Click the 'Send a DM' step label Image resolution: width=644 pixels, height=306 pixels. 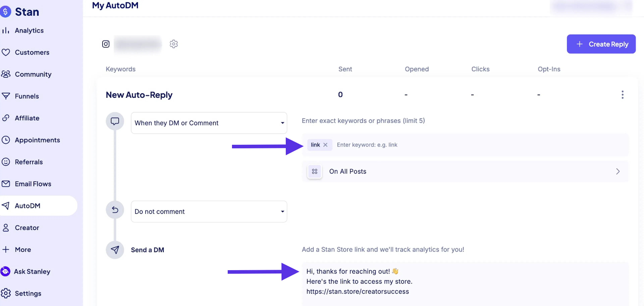pyautogui.click(x=148, y=250)
